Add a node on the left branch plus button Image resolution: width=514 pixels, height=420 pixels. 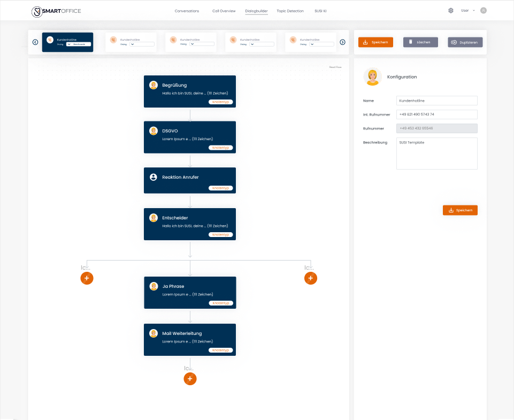87,278
